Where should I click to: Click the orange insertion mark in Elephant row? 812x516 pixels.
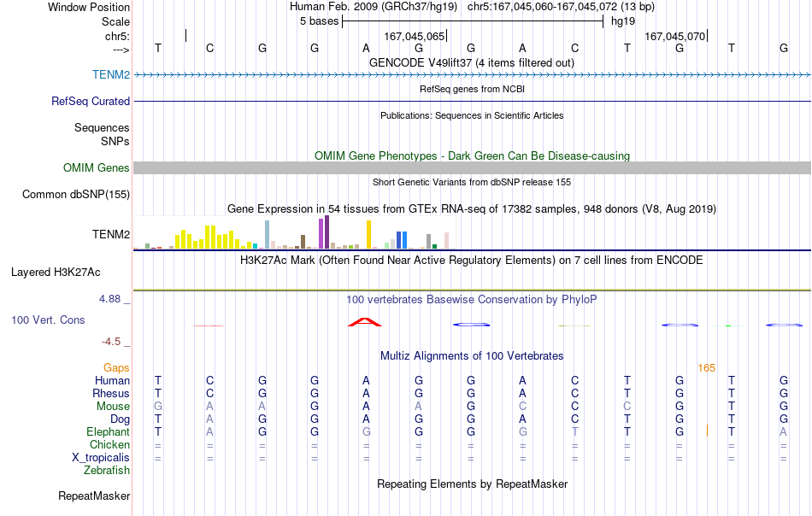[x=707, y=431]
